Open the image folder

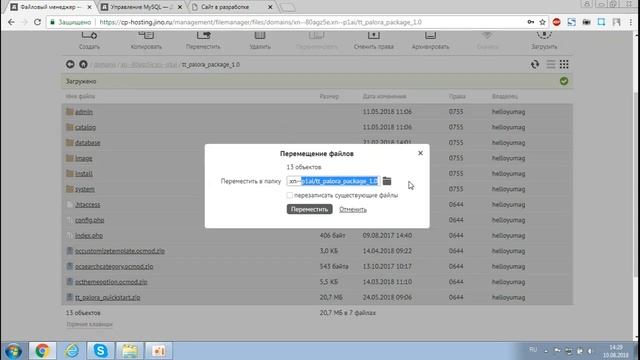84,158
